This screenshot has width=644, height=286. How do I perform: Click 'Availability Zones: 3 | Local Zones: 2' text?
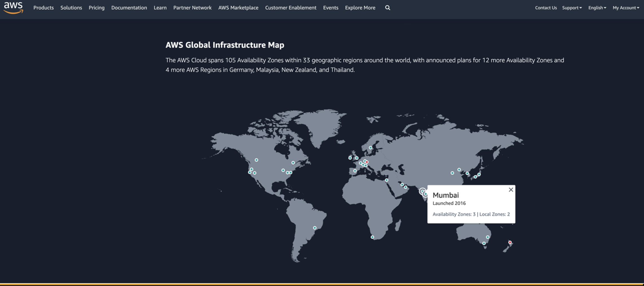tap(471, 214)
